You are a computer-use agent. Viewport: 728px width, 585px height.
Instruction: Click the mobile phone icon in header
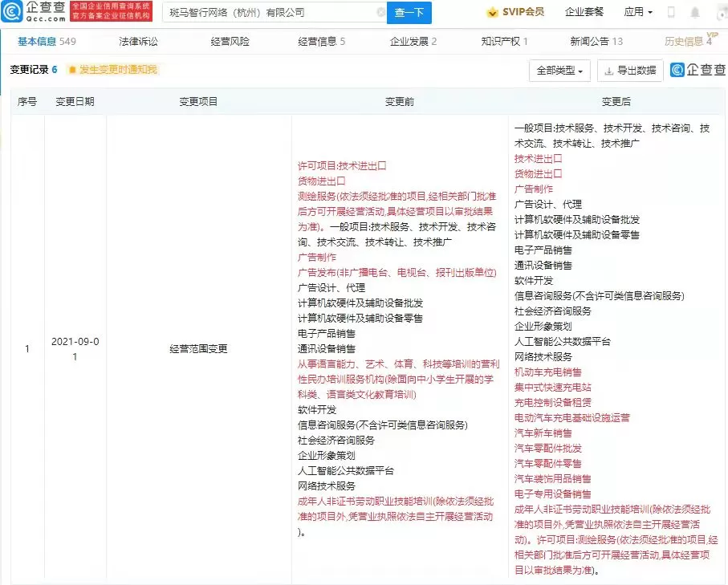pyautogui.click(x=671, y=13)
